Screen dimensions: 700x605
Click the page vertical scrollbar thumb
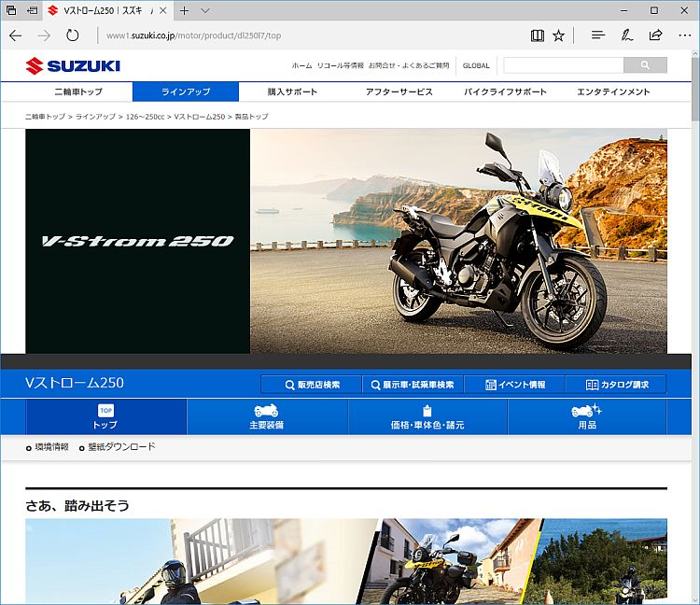point(695,89)
